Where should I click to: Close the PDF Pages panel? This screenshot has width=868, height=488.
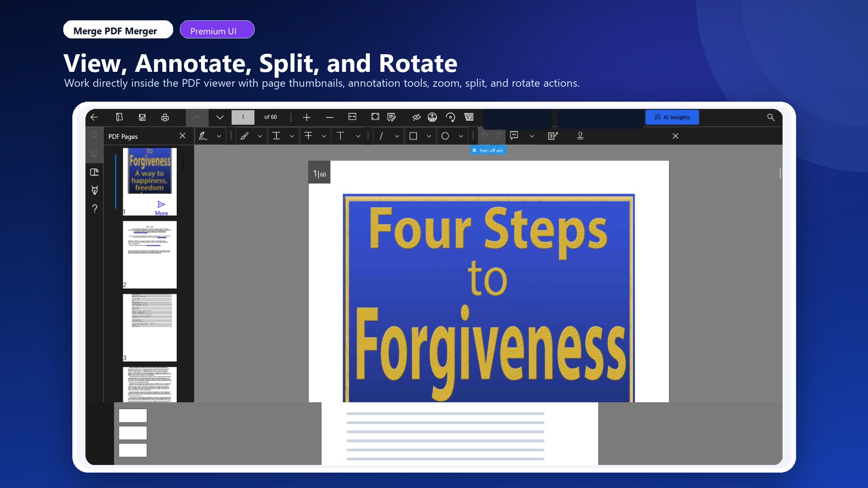point(183,136)
